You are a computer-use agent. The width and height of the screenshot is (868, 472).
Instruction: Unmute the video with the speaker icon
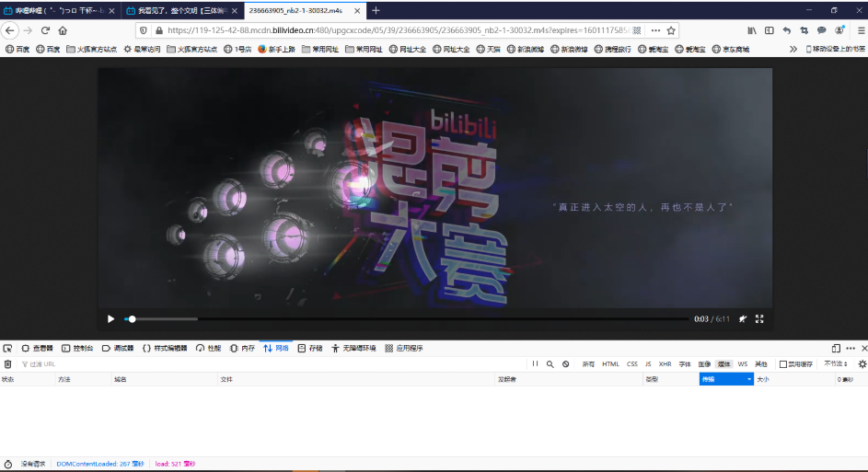point(743,318)
